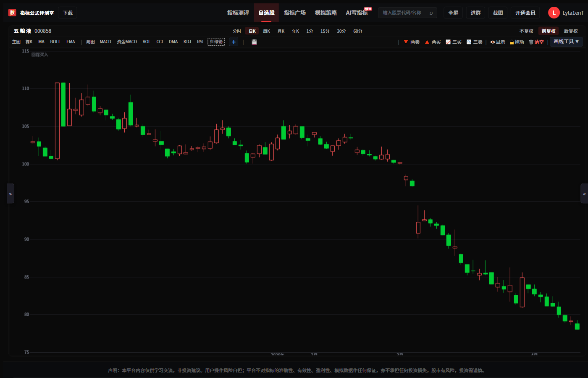Click the 截图 screenshot button
Screen dimensions: 588x378
(x=498, y=13)
